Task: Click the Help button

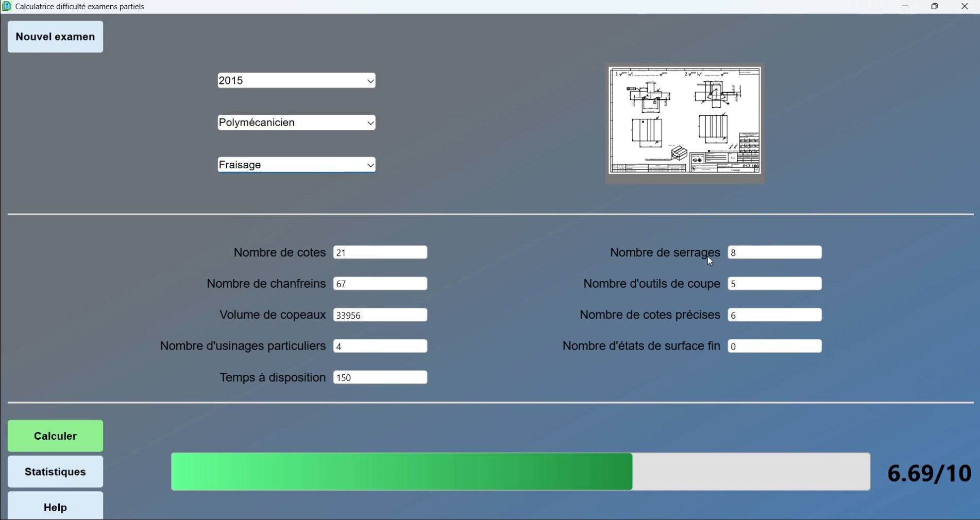Action: click(55, 507)
